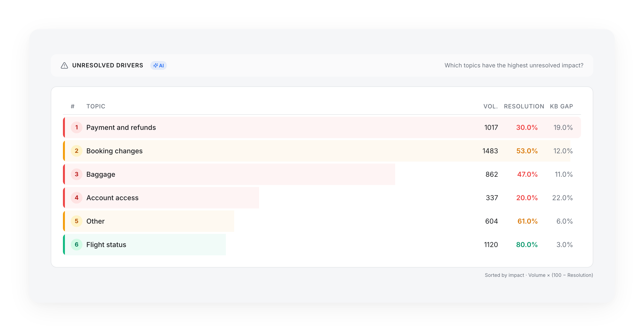Click resolution value 61.0%
The height and width of the screenshot is (332, 644).
coord(527,221)
